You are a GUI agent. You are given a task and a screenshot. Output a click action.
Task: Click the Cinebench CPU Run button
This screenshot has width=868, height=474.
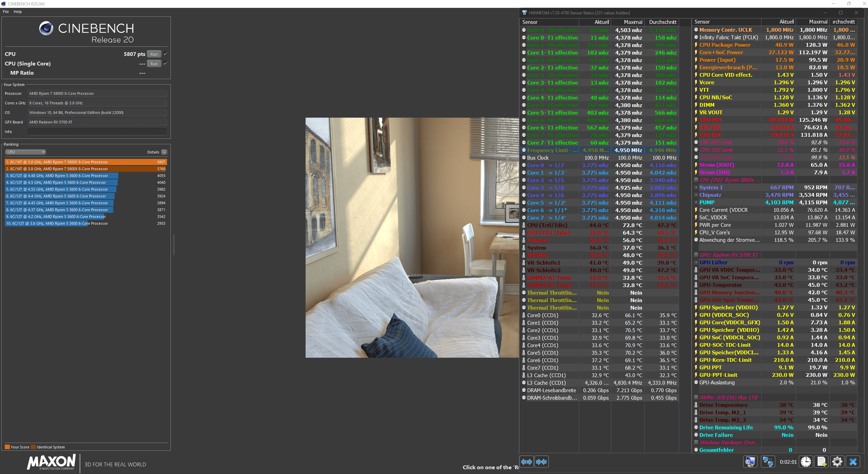click(x=153, y=54)
